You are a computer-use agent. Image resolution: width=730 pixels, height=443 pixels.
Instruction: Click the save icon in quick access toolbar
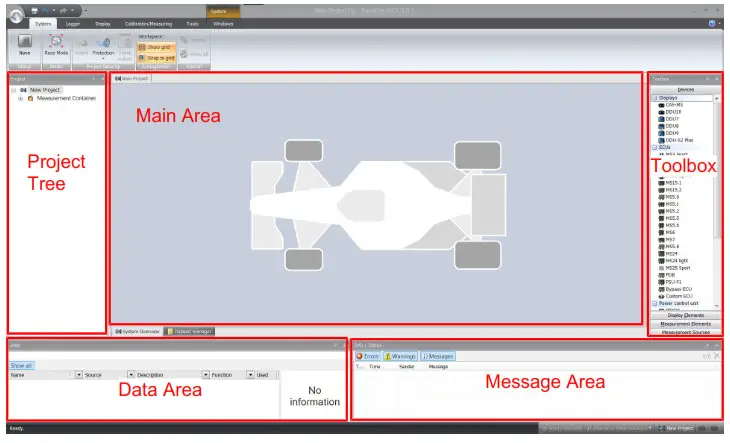[x=34, y=10]
